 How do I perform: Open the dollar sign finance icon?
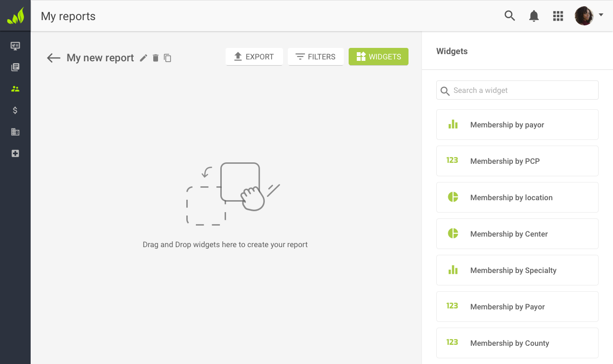15,111
